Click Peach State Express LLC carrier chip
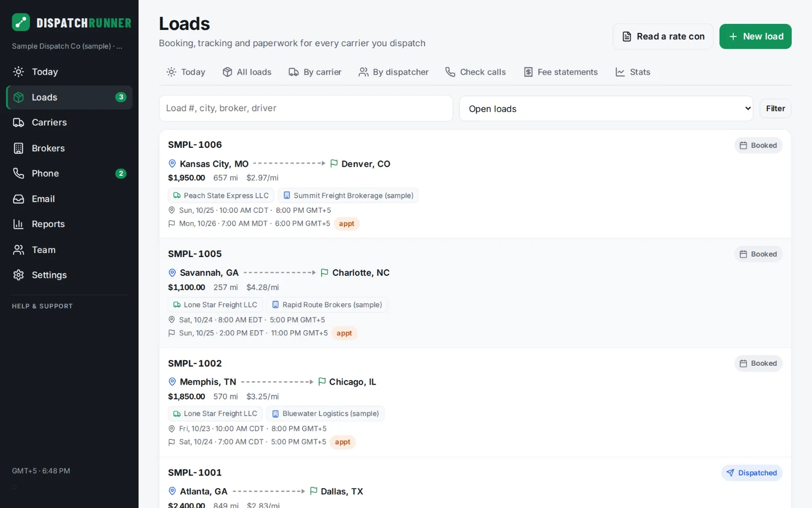This screenshot has width=812, height=508. (x=221, y=196)
